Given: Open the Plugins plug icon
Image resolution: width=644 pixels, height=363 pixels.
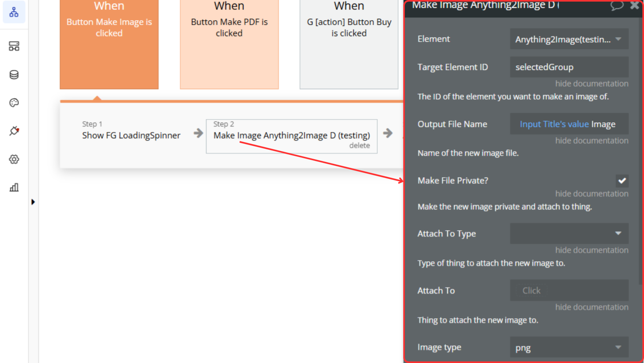Looking at the screenshot, I should [14, 131].
